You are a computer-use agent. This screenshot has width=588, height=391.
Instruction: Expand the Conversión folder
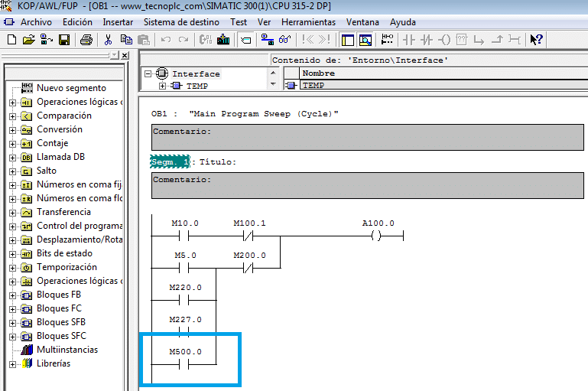click(x=13, y=130)
